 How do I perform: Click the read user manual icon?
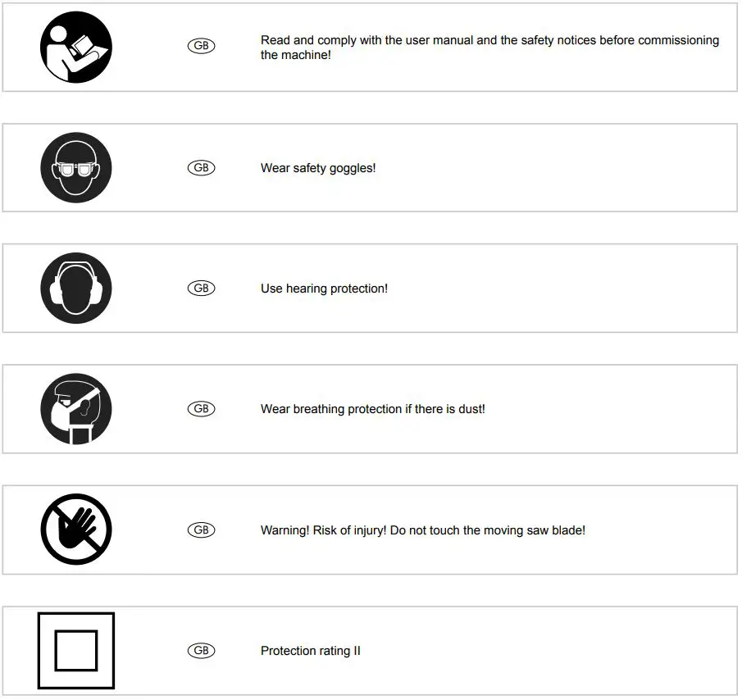click(76, 48)
